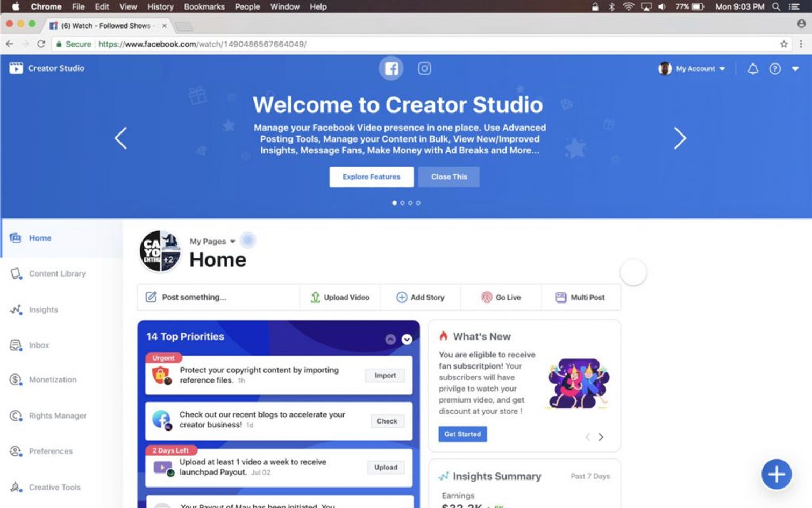Click Add Story
This screenshot has width=812, height=508.
[421, 297]
